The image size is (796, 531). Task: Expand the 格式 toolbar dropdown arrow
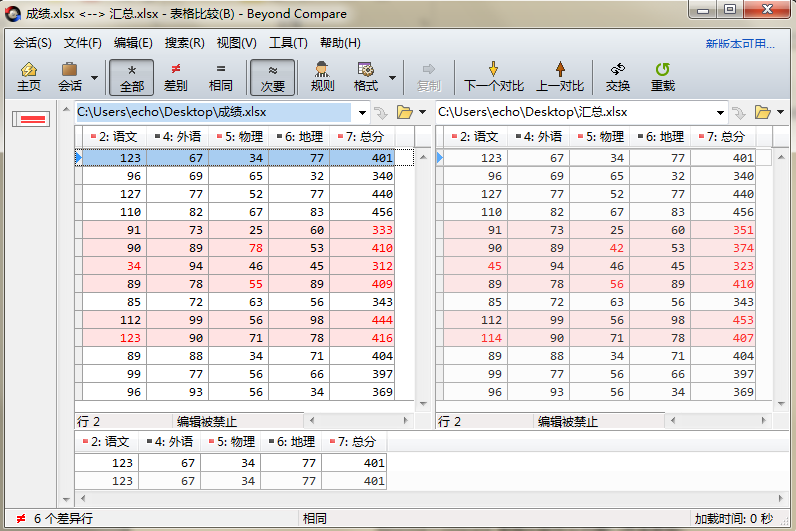point(392,78)
